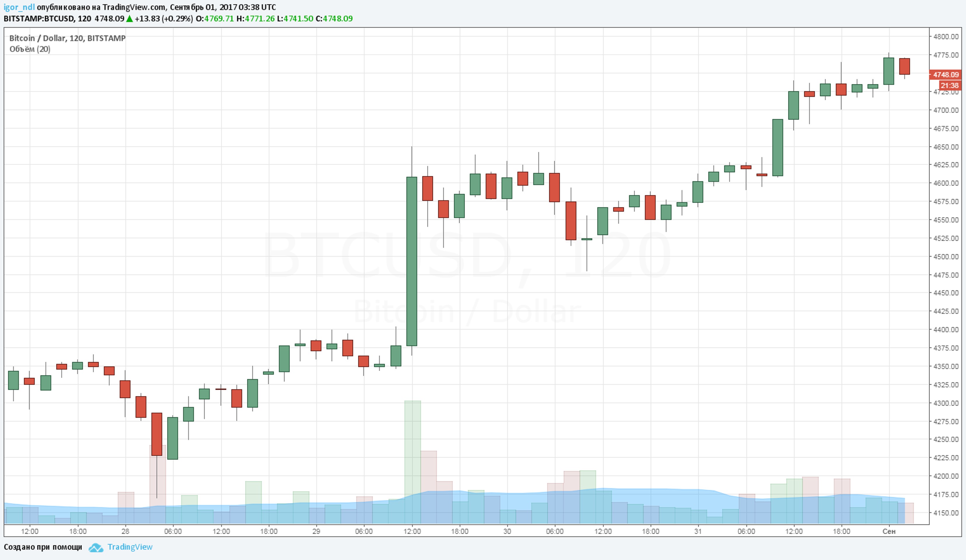Click the Bitcoin / Dollar, 120, BITSTAMP title

[x=67, y=38]
